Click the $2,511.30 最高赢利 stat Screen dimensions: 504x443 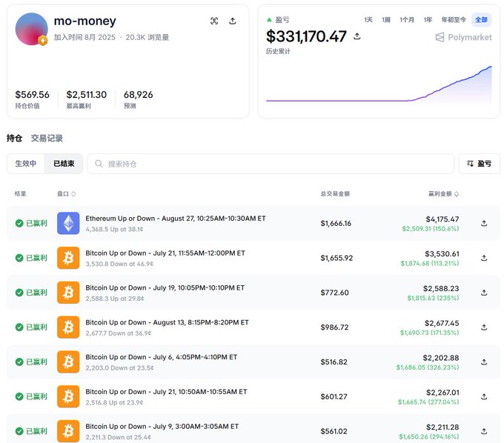coord(87,99)
